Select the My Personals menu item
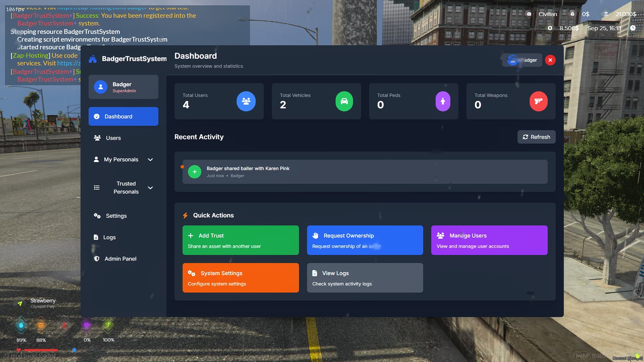Image resolution: width=644 pixels, height=362 pixels. [x=123, y=159]
